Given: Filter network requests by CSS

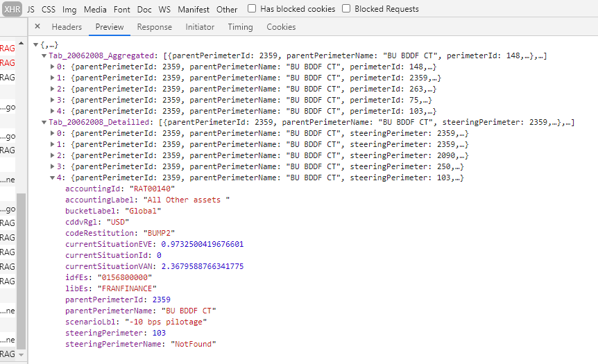Looking at the screenshot, I should (49, 9).
